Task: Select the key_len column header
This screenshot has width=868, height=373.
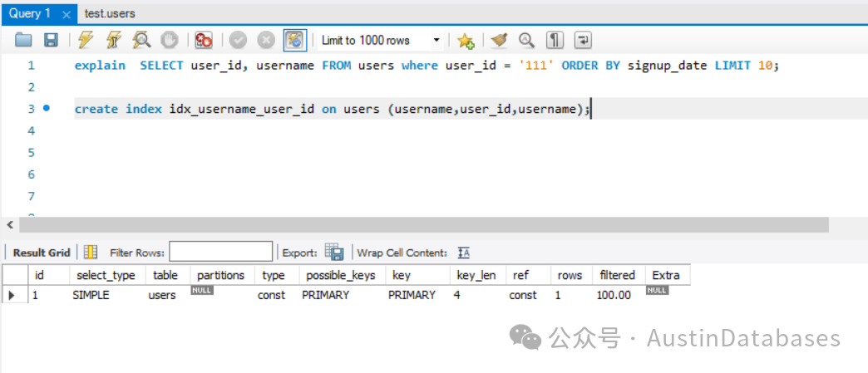Action: [x=476, y=275]
